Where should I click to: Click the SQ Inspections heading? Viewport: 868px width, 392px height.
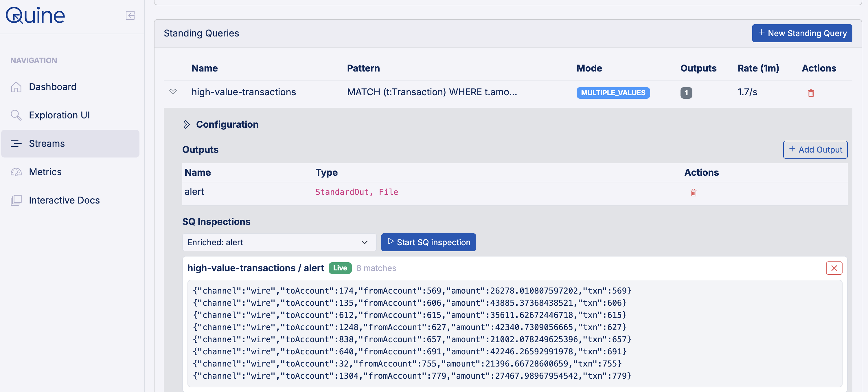216,222
